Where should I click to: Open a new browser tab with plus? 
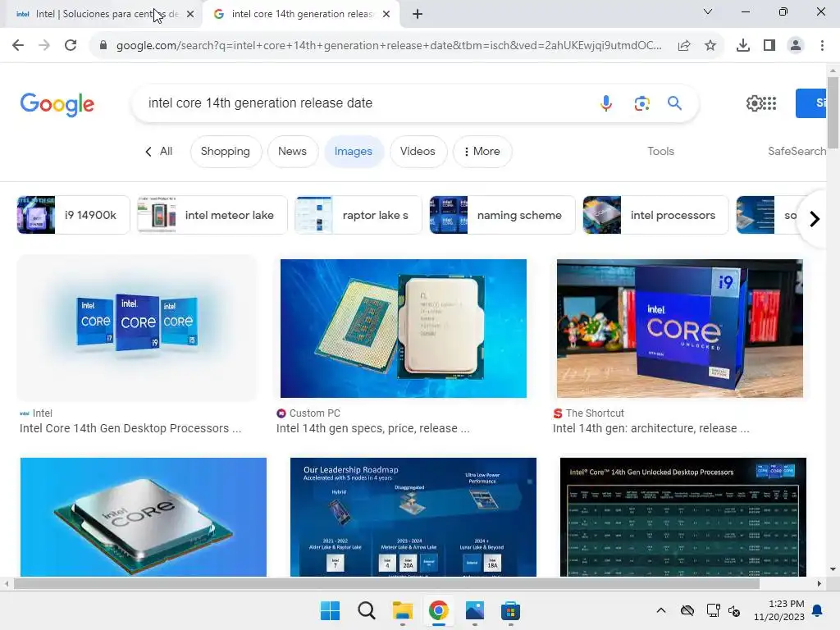tap(418, 15)
